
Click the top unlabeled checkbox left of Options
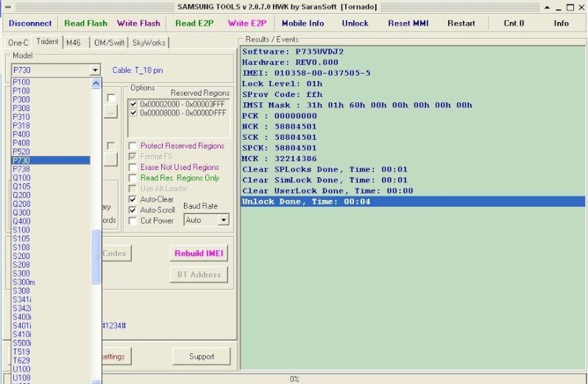tap(110, 98)
